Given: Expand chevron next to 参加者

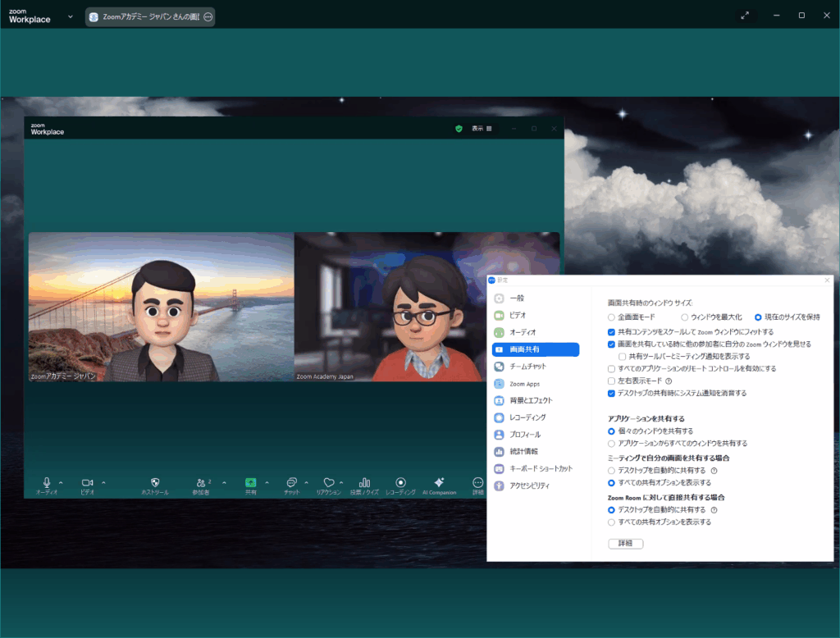Looking at the screenshot, I should [x=224, y=483].
